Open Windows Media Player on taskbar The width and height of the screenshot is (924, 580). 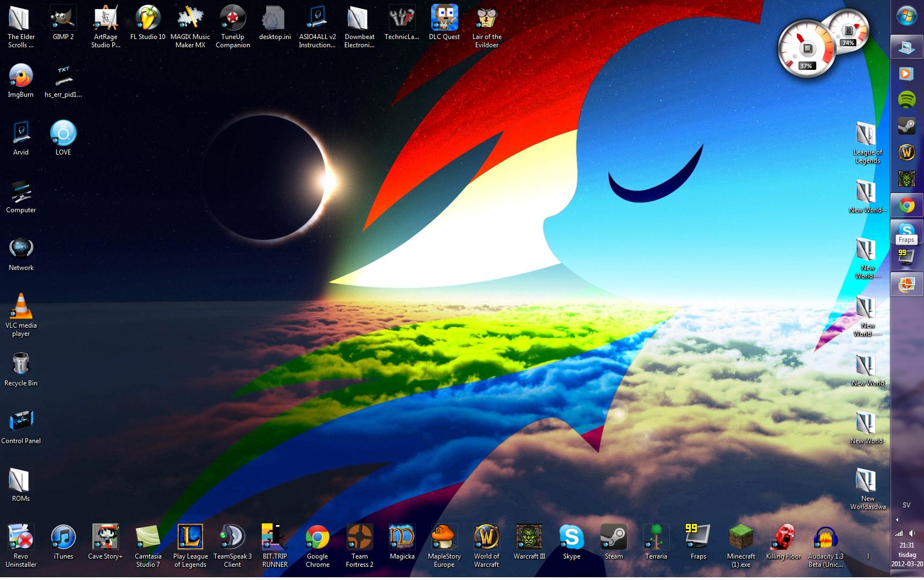tap(906, 73)
